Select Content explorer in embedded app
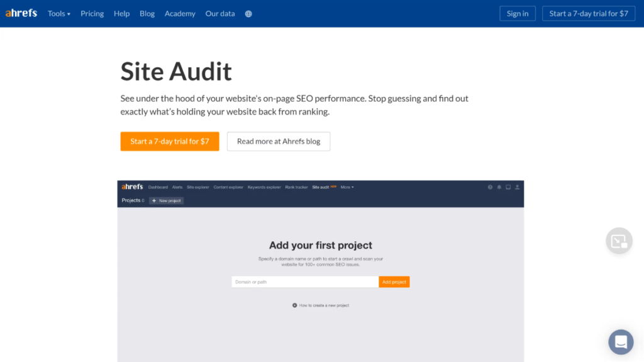This screenshot has width=644, height=362. tap(228, 187)
